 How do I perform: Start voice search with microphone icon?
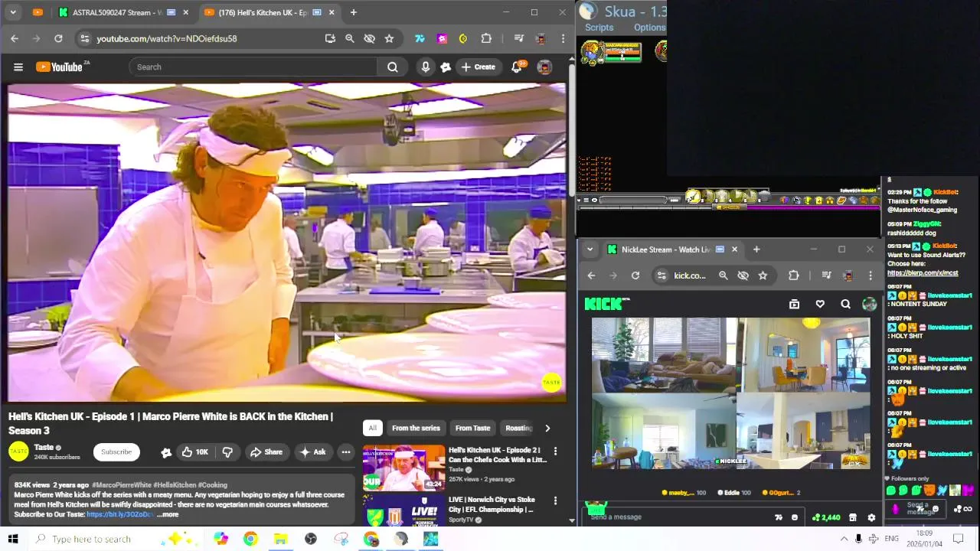pyautogui.click(x=426, y=67)
